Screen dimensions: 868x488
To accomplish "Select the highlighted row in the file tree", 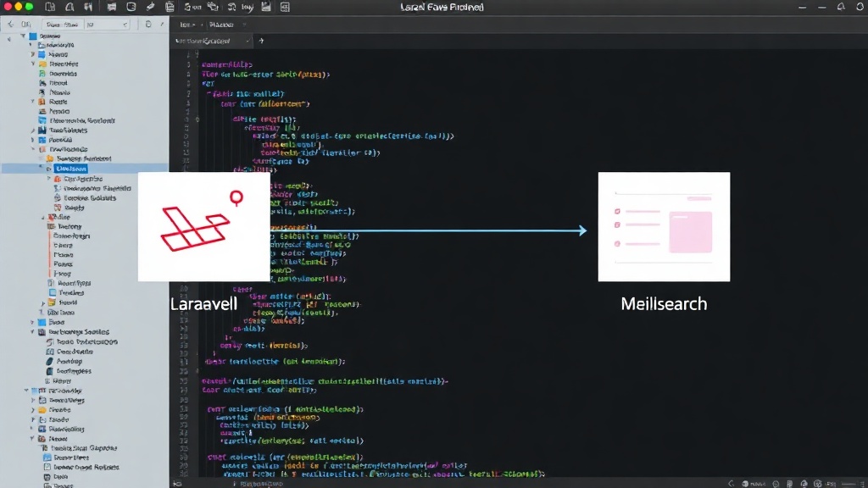I will point(85,169).
